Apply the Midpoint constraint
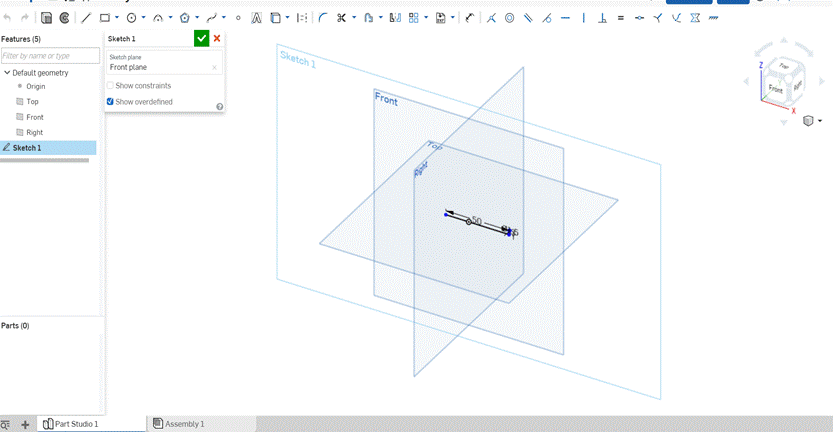This screenshot has width=833, height=432. click(640, 18)
